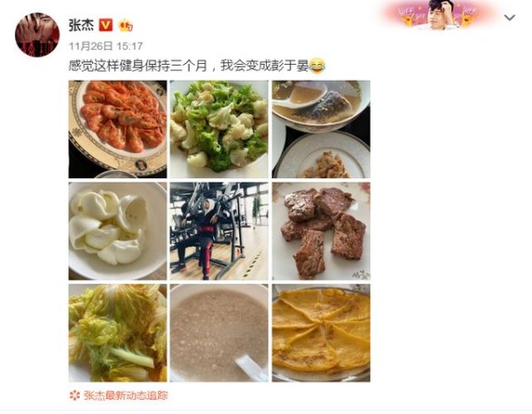The height and width of the screenshot is (414, 532).
Task: Open the round profile avatar of the poster
Action: coord(37,35)
